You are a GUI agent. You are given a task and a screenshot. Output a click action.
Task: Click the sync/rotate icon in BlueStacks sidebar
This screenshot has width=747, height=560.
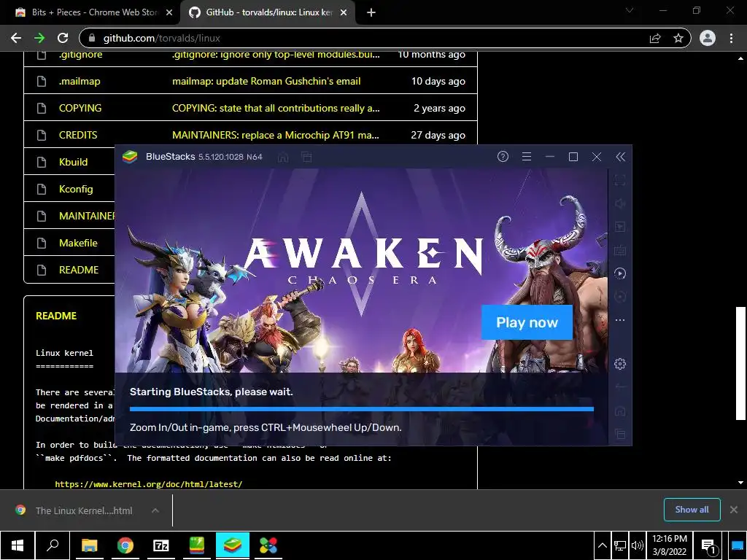[620, 297]
